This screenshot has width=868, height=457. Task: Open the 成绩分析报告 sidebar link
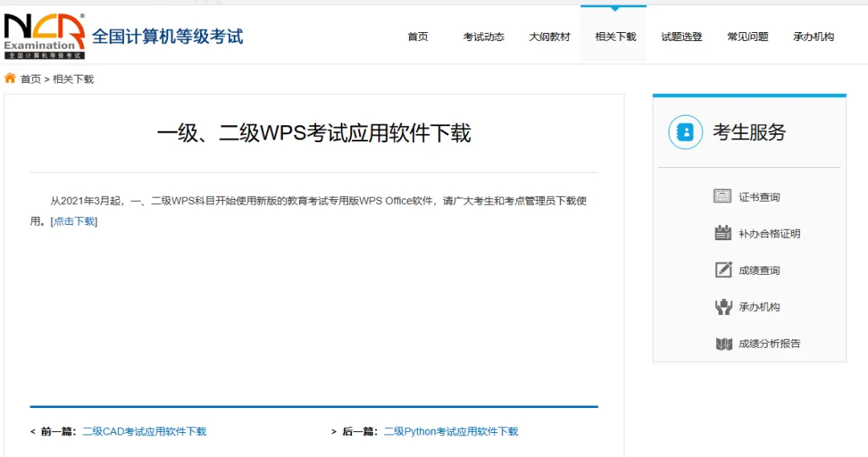pyautogui.click(x=769, y=344)
